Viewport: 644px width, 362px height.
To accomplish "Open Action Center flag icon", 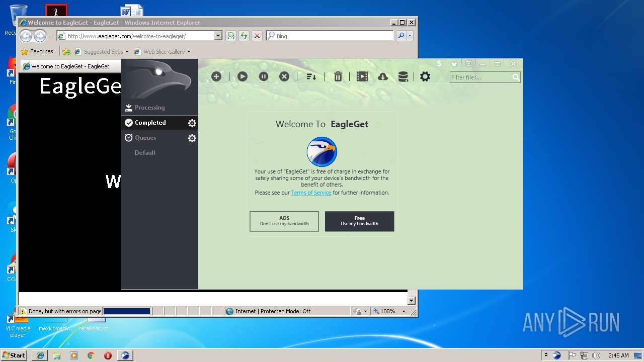I will 573,355.
